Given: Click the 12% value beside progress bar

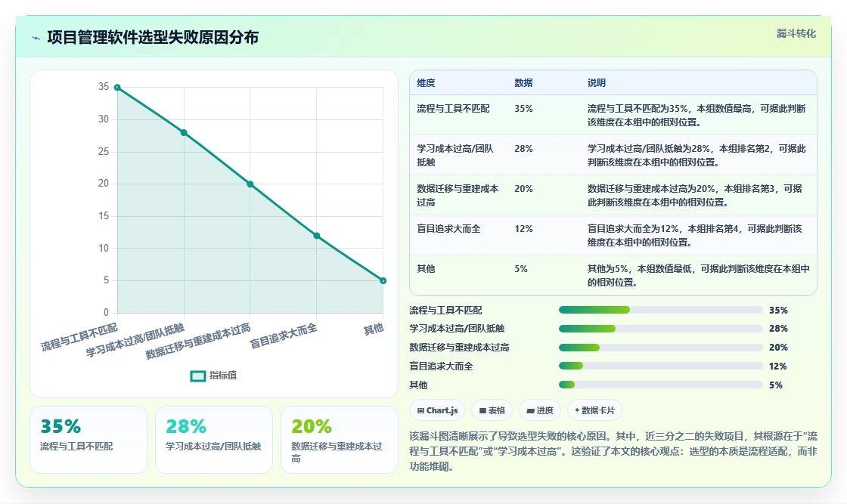Looking at the screenshot, I should pyautogui.click(x=778, y=366).
